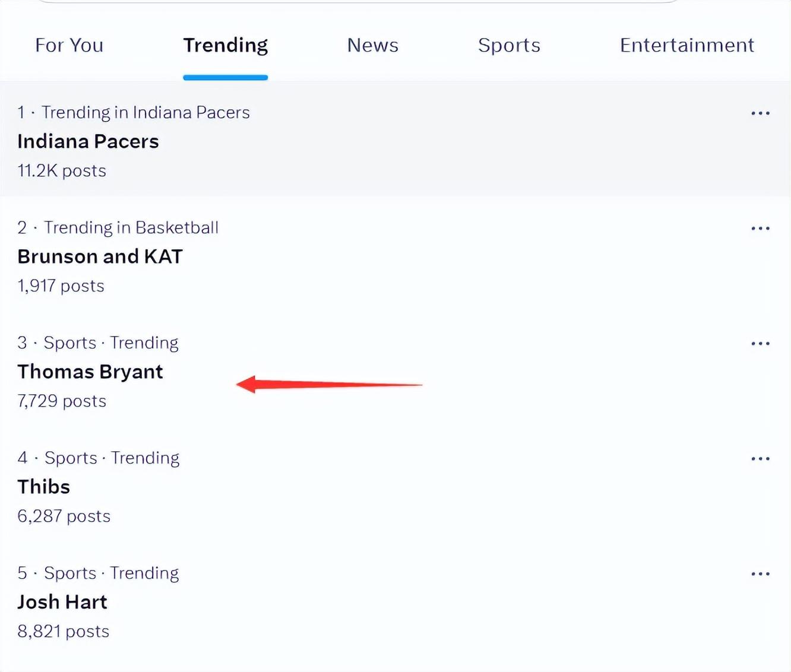The width and height of the screenshot is (791, 672).
Task: Click the 6,287 posts count
Action: 64,516
